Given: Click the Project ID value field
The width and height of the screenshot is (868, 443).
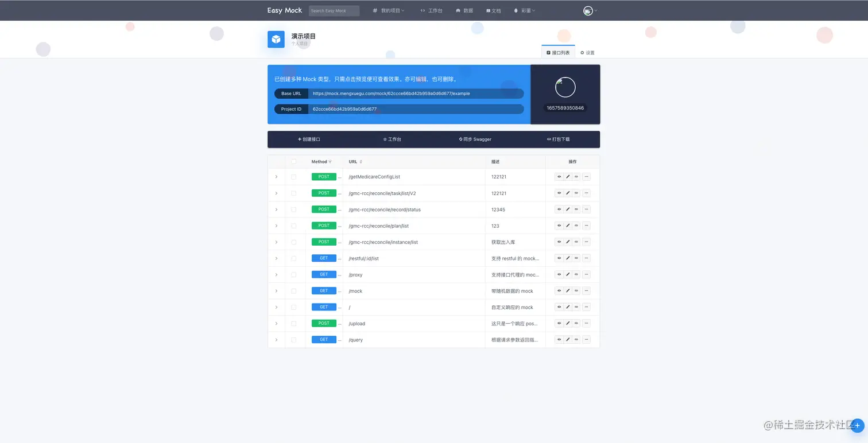Looking at the screenshot, I should pyautogui.click(x=416, y=109).
